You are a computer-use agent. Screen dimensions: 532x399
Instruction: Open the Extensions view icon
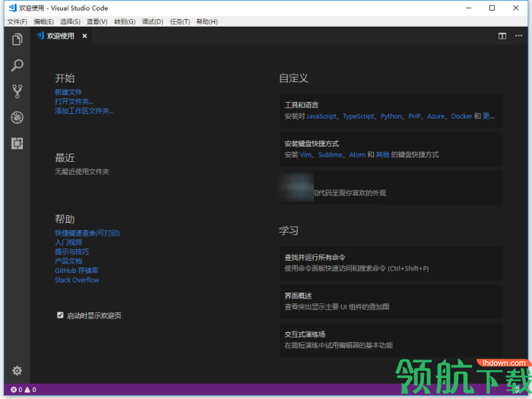click(17, 144)
